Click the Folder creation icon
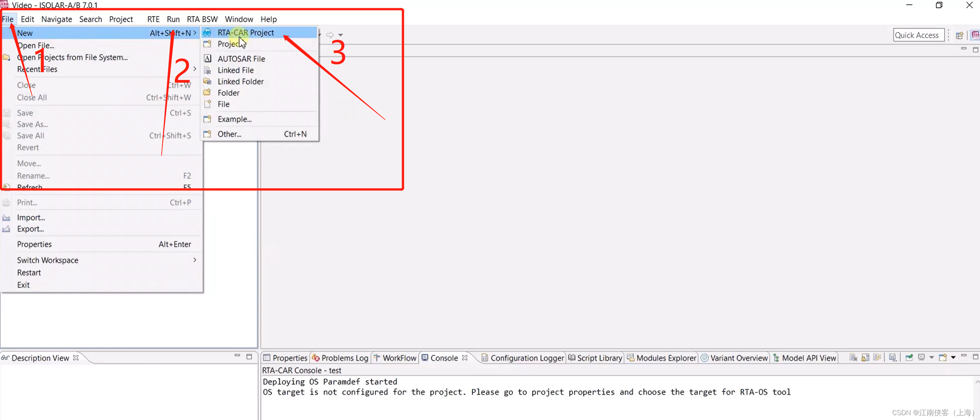 tap(208, 93)
